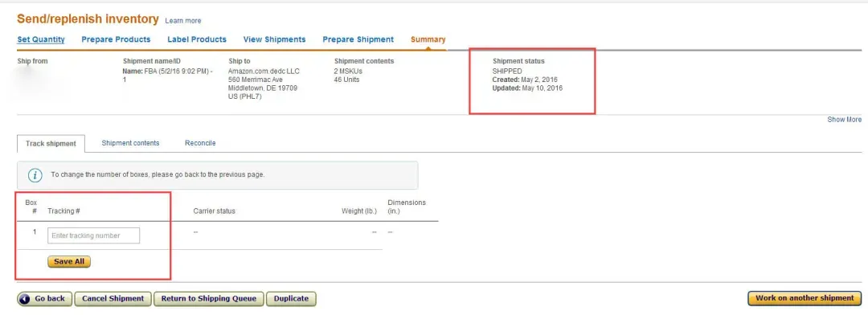Click the info icon in the notice box
Screen dimensions: 868x315
tap(35, 175)
